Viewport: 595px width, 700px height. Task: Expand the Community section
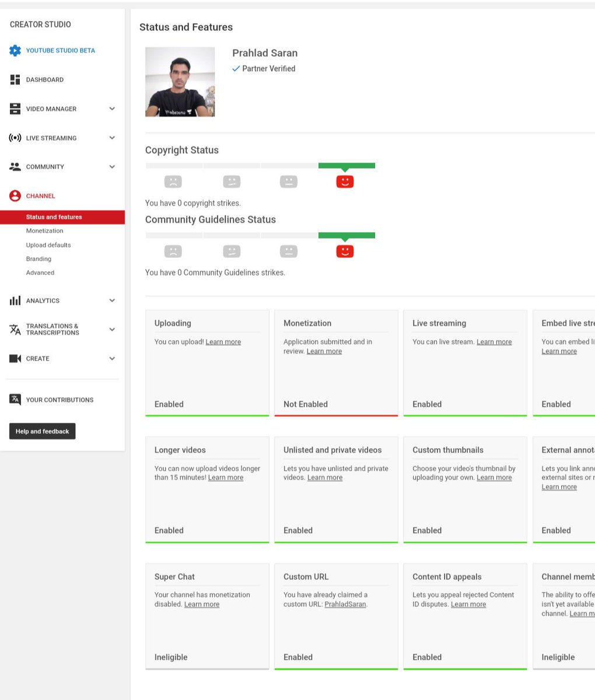click(x=112, y=167)
